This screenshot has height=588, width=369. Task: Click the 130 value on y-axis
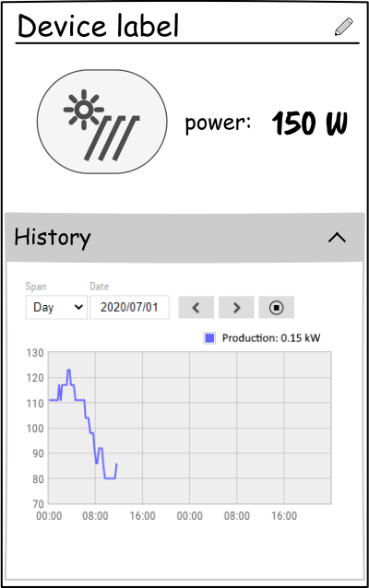(x=35, y=353)
